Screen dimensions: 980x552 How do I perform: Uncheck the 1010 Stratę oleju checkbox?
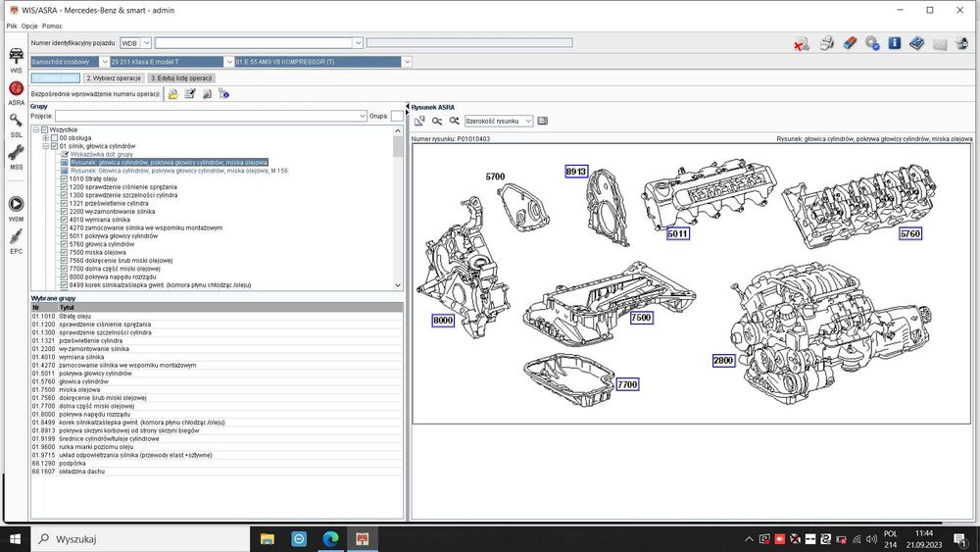tap(65, 179)
